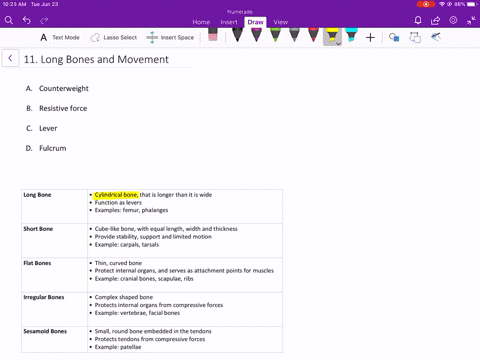This screenshot has height=360, width=480.
Task: Switch to Text Mode
Action: (x=60, y=37)
